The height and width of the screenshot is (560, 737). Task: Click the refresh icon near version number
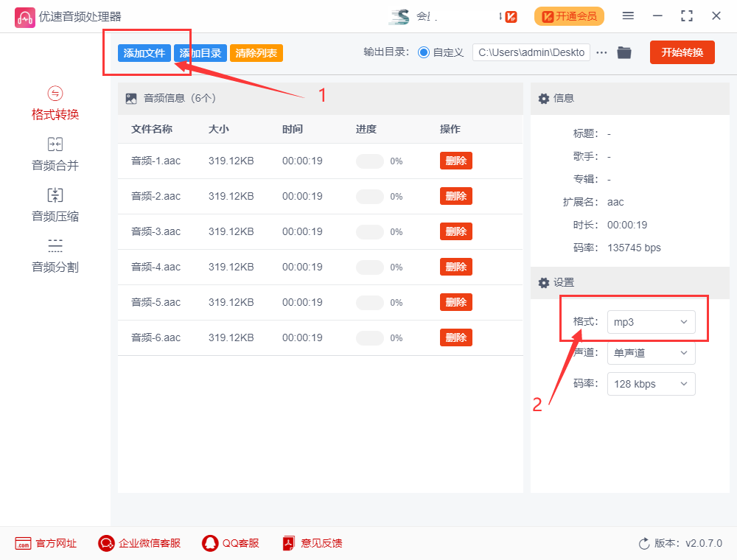click(x=644, y=543)
